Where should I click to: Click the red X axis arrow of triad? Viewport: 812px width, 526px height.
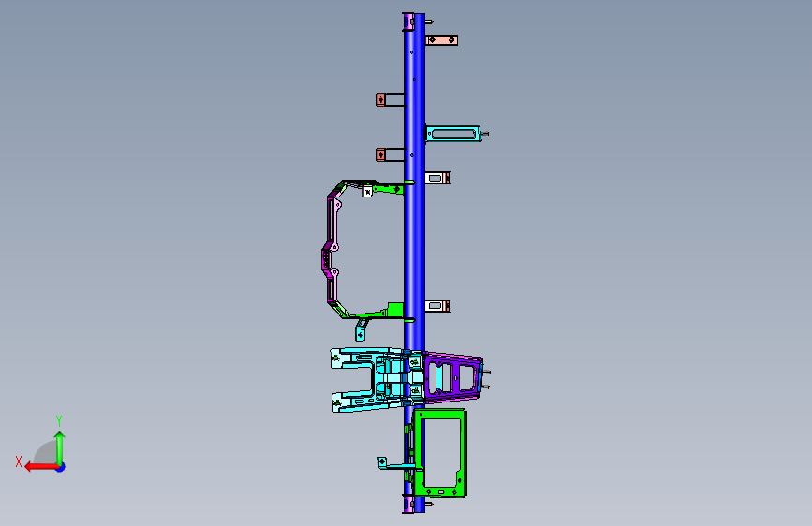[40, 467]
